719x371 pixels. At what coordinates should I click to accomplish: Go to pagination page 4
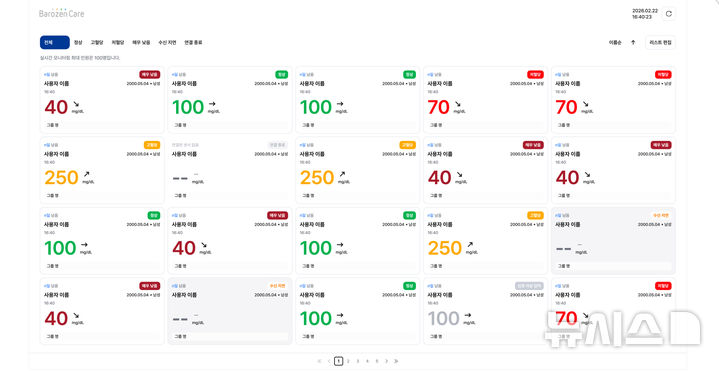pos(367,361)
